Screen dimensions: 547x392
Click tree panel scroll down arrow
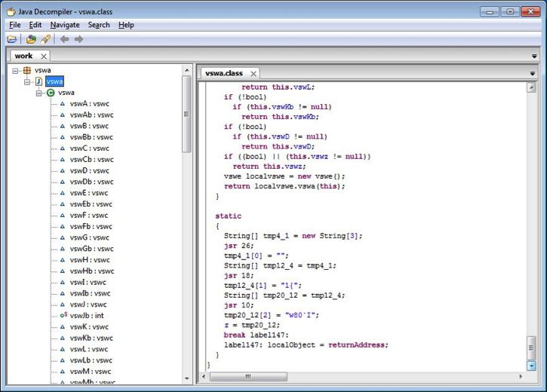pos(186,378)
